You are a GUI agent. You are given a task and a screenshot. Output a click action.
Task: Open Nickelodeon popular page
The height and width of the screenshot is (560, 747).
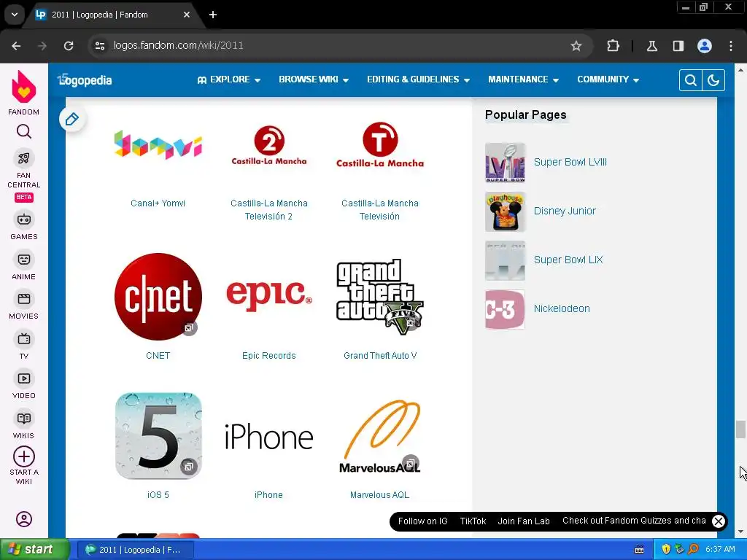tap(562, 308)
